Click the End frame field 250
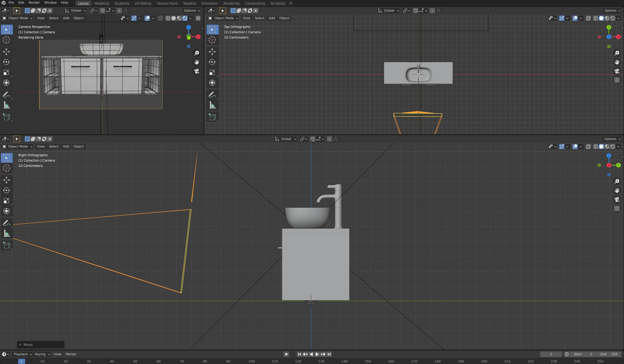Screen dimensions: 624x364 coord(609,354)
